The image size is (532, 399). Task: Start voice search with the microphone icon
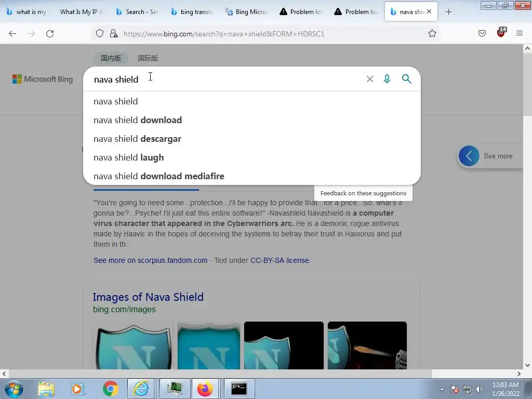click(387, 79)
